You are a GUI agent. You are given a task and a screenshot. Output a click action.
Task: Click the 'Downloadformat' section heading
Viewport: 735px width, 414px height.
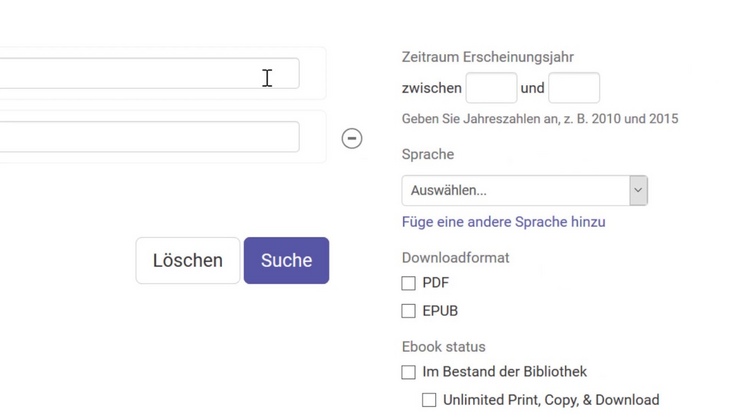pos(455,257)
